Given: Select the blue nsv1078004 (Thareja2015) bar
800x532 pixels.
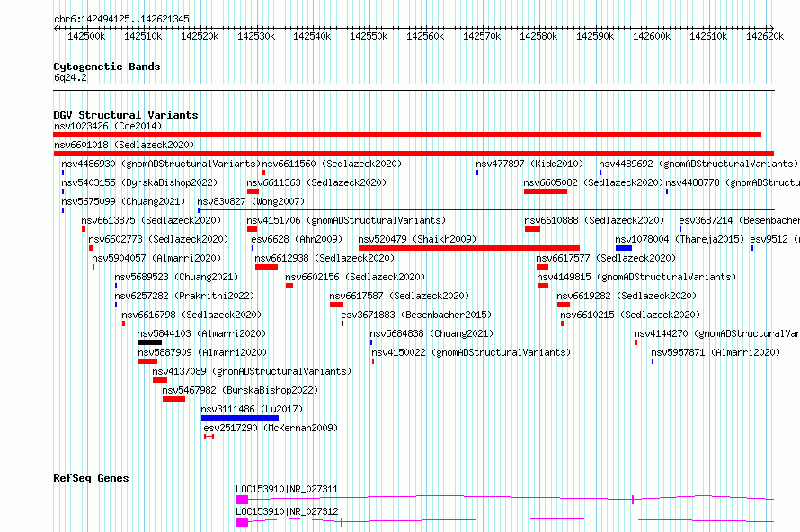Looking at the screenshot, I should point(624,248).
